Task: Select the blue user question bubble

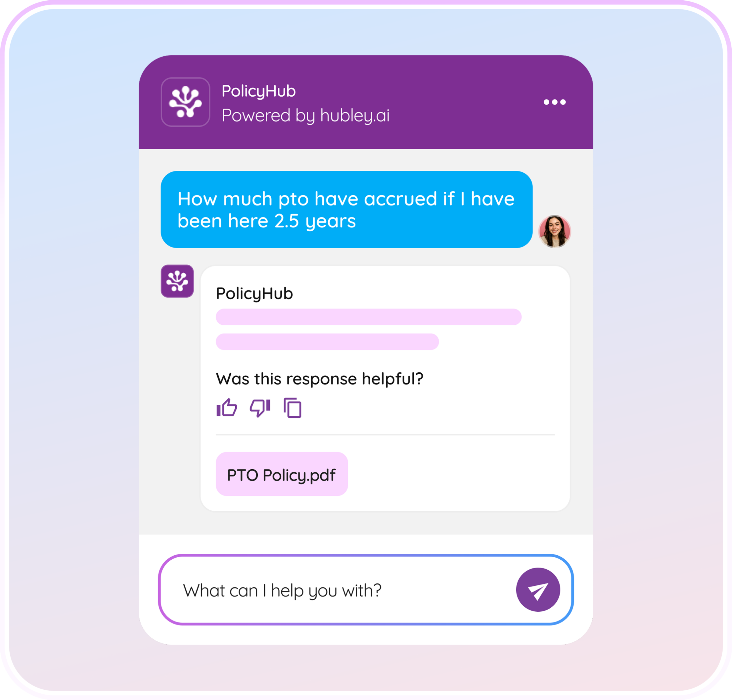Action: pyautogui.click(x=346, y=209)
